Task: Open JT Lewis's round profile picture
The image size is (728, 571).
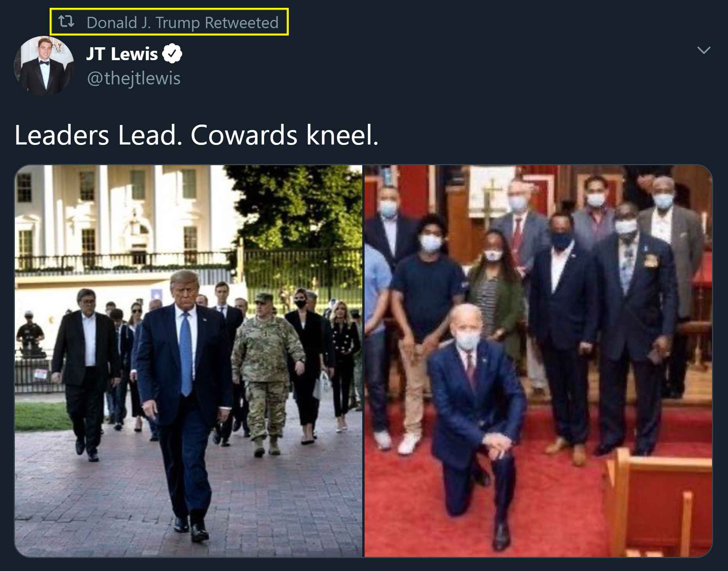Action: [x=44, y=66]
